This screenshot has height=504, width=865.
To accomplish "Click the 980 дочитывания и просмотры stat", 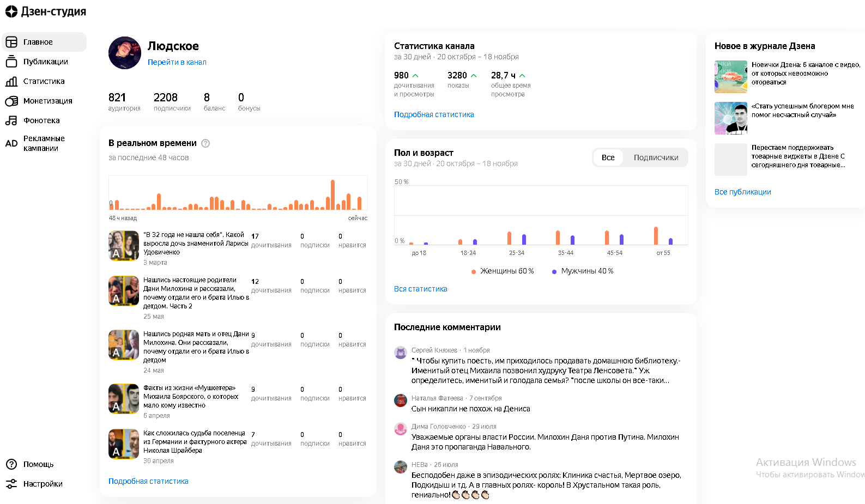I will 414,84.
